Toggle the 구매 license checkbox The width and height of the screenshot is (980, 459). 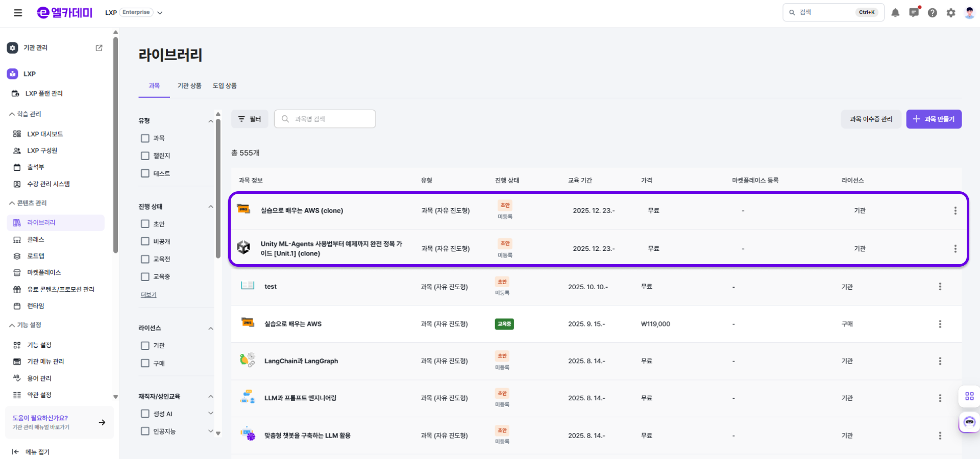pyautogui.click(x=145, y=363)
